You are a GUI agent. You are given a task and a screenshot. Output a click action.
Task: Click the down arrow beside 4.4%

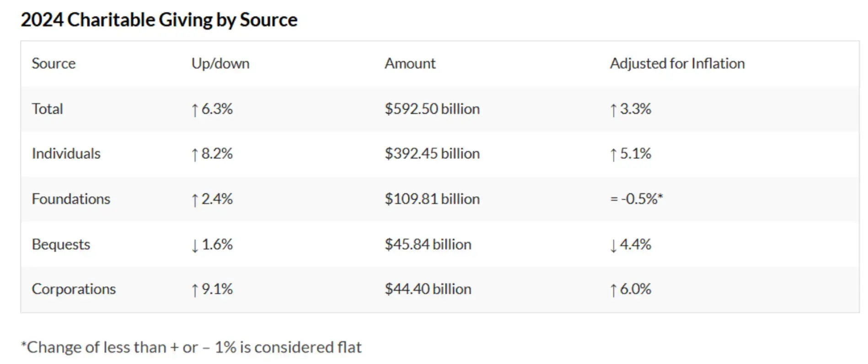tap(613, 245)
